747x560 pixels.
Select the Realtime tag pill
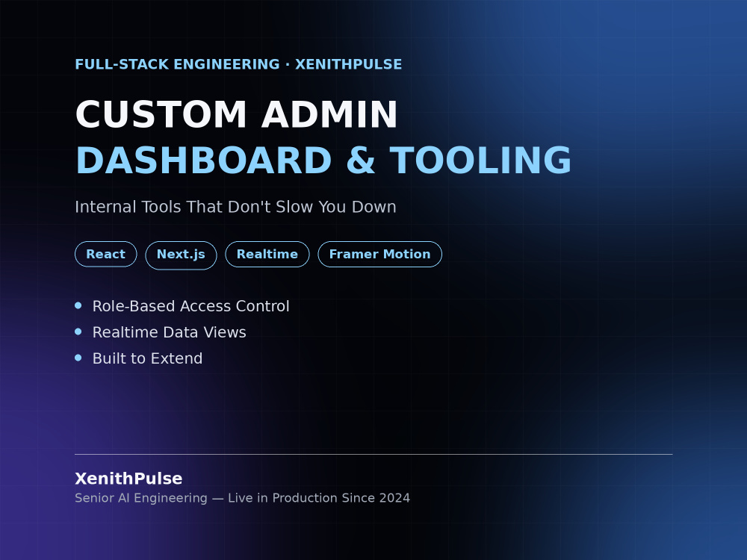[x=267, y=255]
